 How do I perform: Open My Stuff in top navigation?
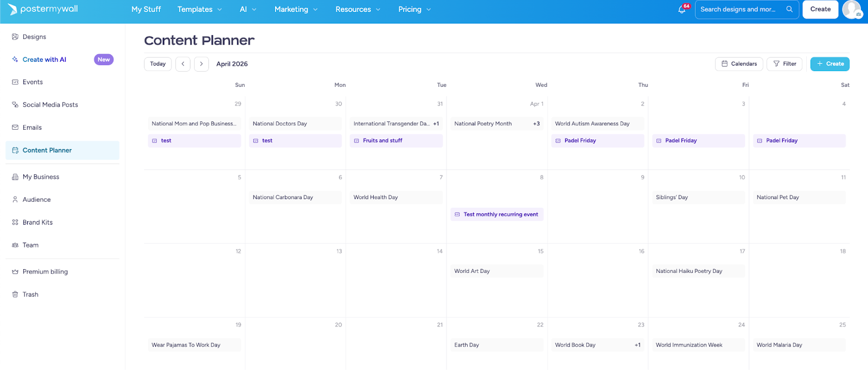tap(146, 9)
